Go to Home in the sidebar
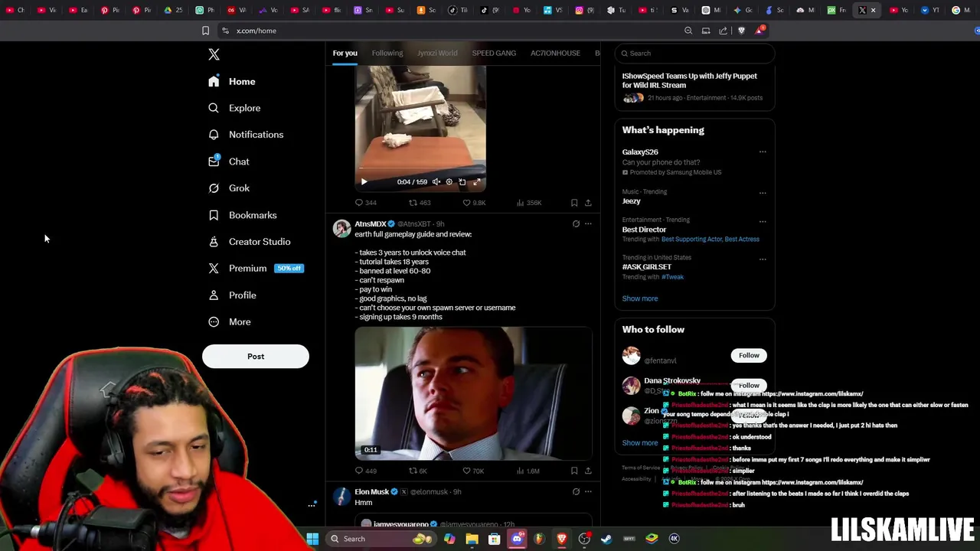The image size is (980, 551). click(233, 81)
